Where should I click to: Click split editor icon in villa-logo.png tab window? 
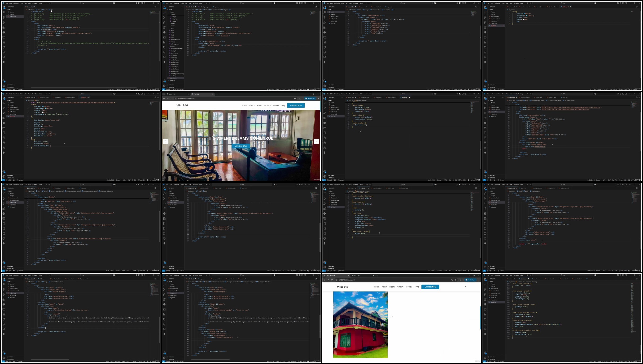[316, 7]
